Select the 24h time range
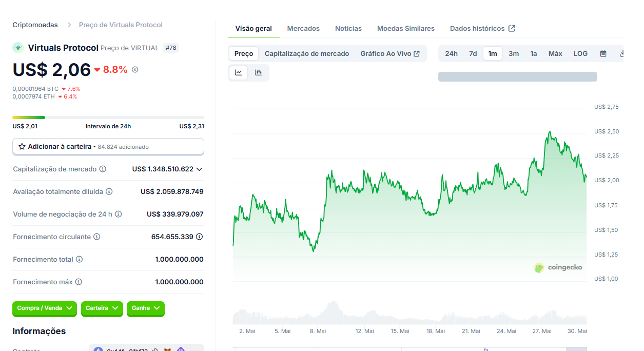 click(x=452, y=53)
